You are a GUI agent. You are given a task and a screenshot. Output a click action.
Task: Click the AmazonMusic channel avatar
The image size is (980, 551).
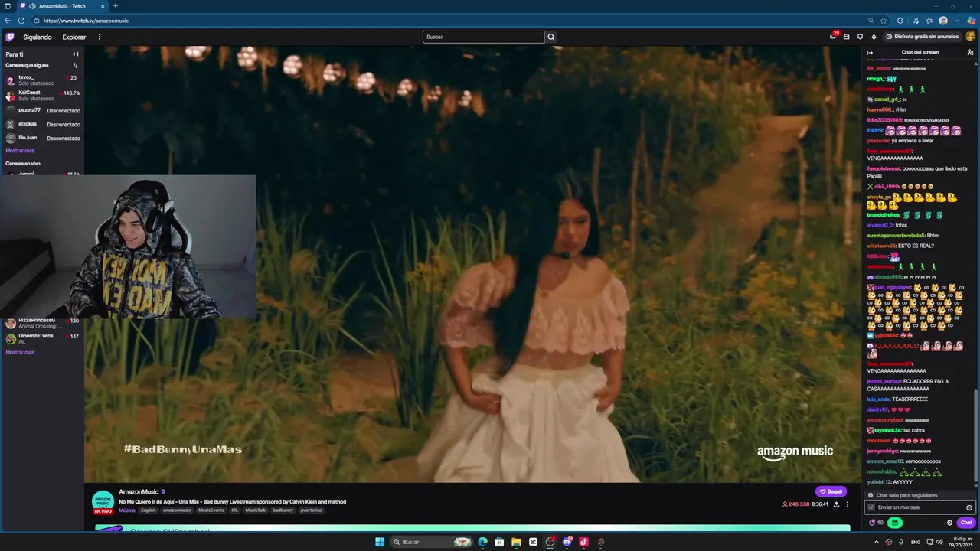103,500
